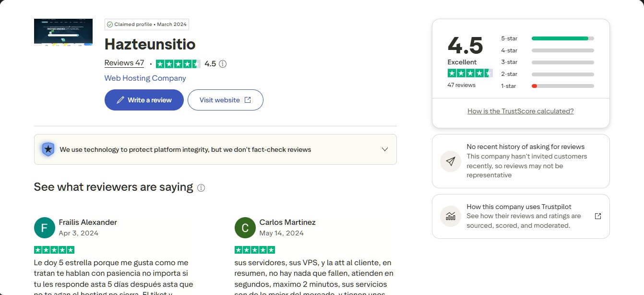
Task: Open the Web Hosting Company category link
Action: pos(145,78)
